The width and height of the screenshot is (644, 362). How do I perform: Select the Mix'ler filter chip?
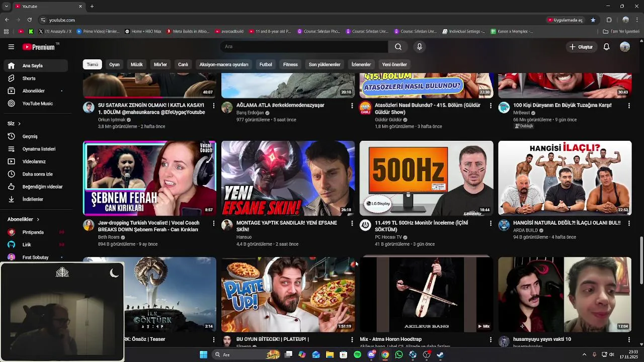click(160, 64)
